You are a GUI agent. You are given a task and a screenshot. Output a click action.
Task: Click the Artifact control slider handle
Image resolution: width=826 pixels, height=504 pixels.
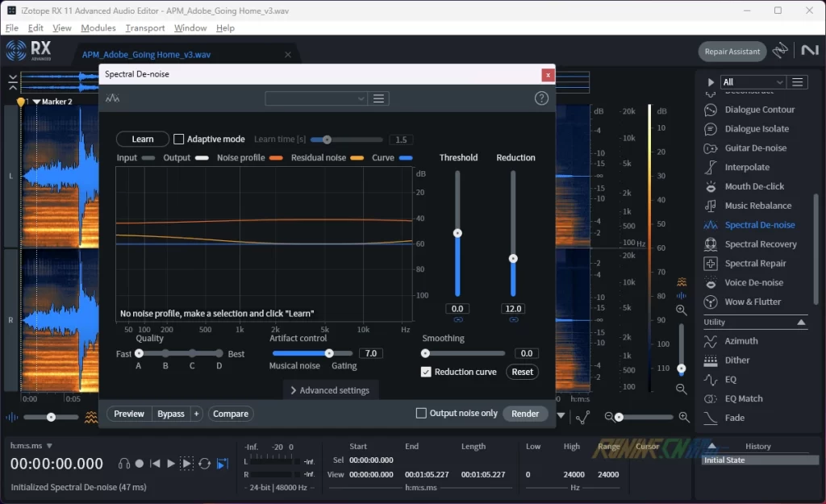[x=329, y=353]
